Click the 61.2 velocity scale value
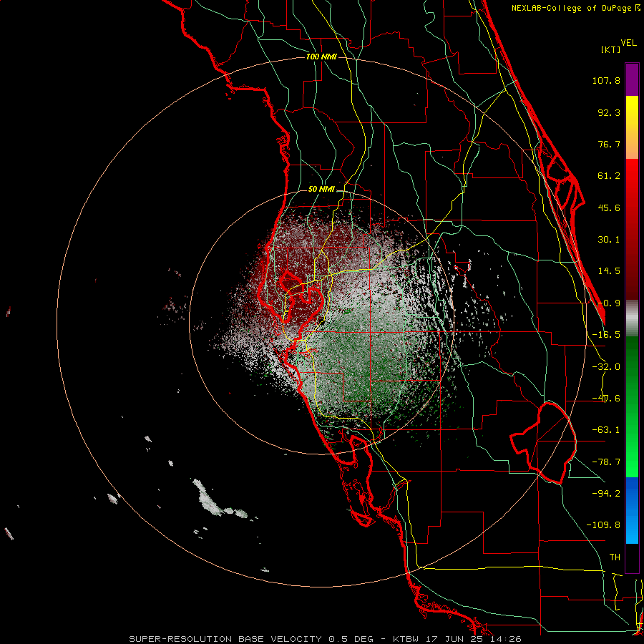Screen dimensions: 644x644 tap(609, 176)
